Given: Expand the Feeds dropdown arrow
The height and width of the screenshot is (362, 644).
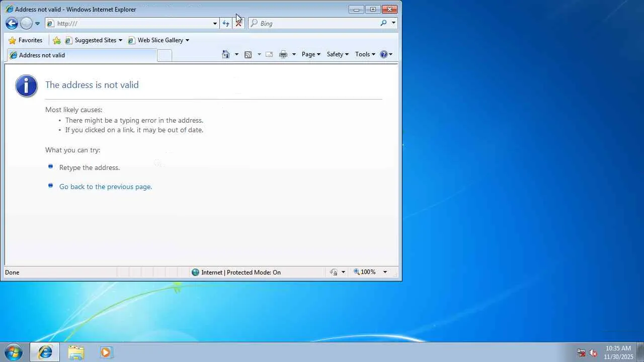Looking at the screenshot, I should tap(259, 54).
